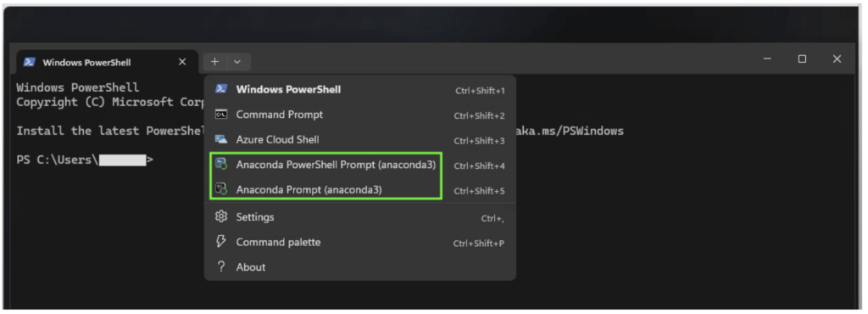Click the Azure Cloud Shell icon
The height and width of the screenshot is (314, 868).
(x=221, y=139)
